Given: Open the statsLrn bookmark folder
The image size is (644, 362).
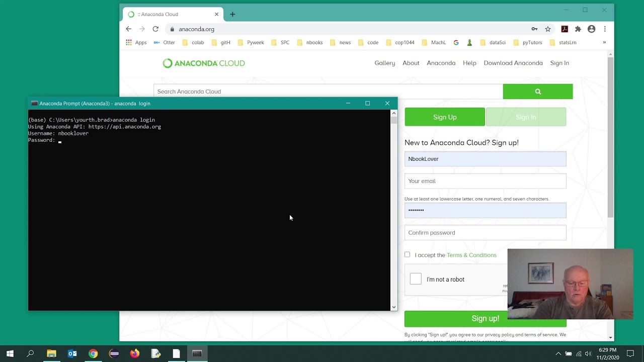Looking at the screenshot, I should pos(562,43).
